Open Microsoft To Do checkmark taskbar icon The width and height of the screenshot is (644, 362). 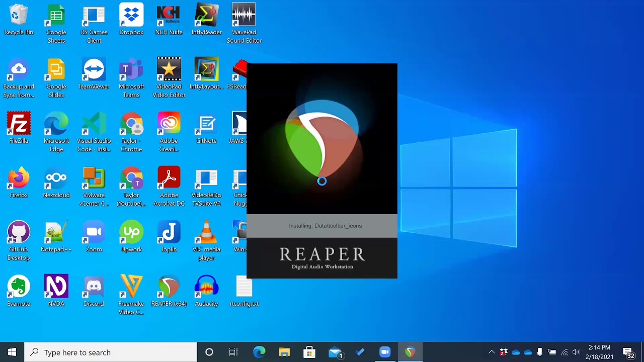[360, 352]
